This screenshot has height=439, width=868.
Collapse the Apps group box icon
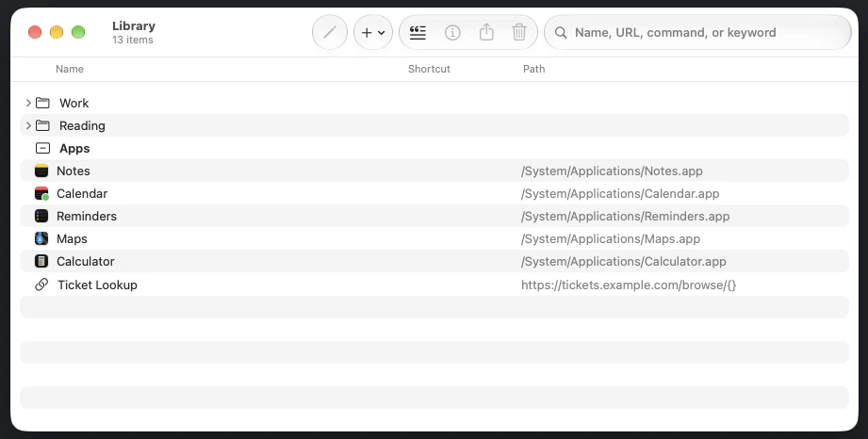[x=42, y=148]
